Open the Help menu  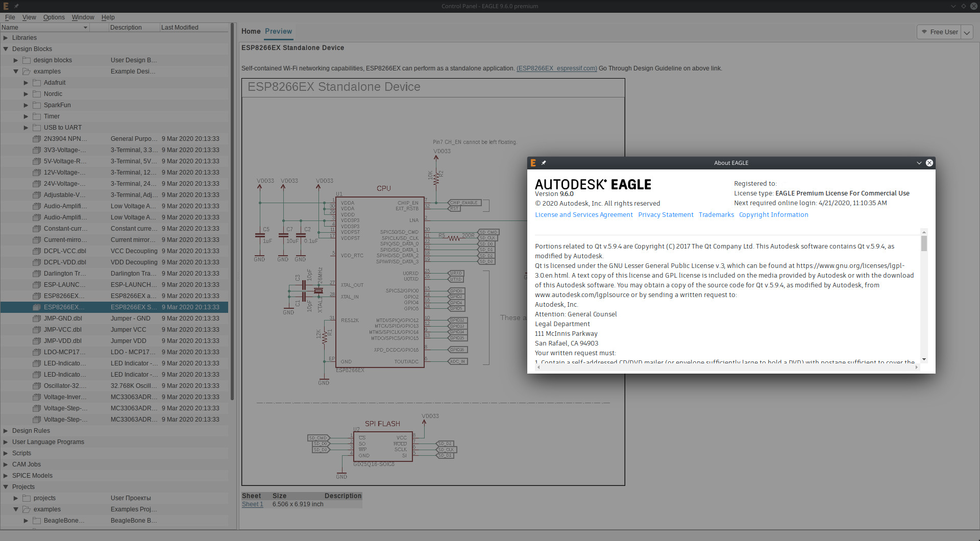(x=108, y=17)
